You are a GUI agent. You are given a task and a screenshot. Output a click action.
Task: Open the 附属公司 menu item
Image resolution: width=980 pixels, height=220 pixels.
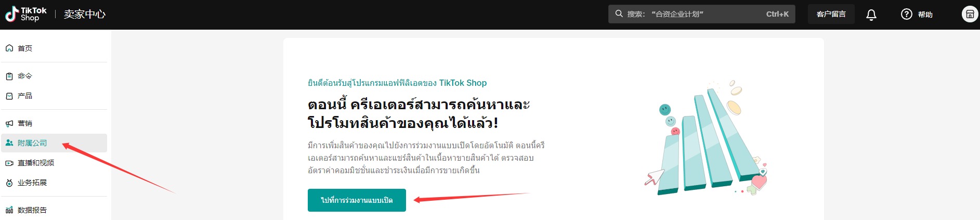pyautogui.click(x=54, y=143)
